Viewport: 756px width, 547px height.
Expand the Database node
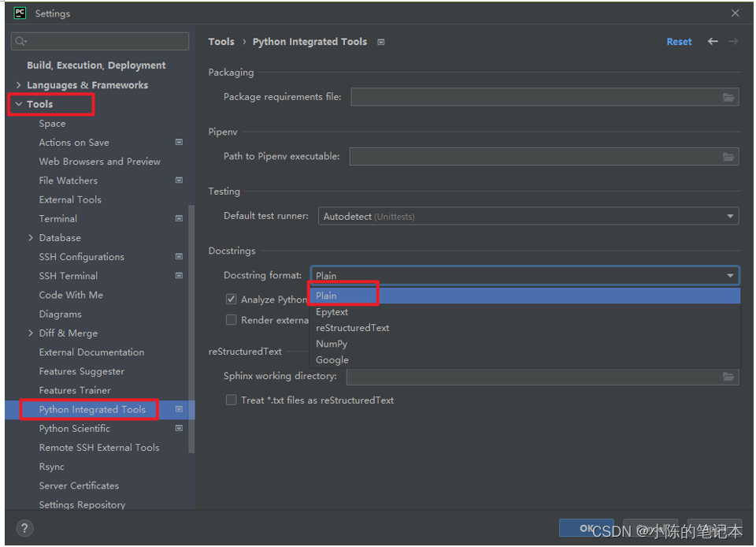pos(31,238)
